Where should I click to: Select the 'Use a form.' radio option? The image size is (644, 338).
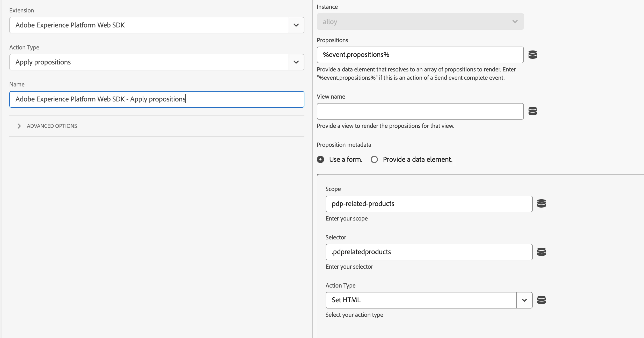click(320, 159)
